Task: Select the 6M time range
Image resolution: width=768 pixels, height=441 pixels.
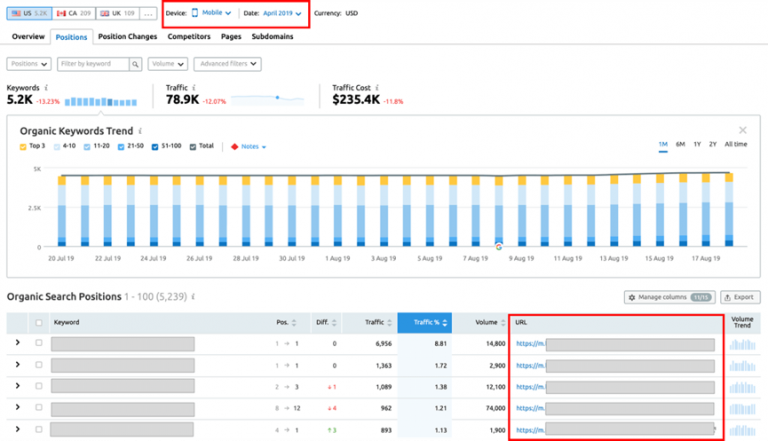Action: 680,145
